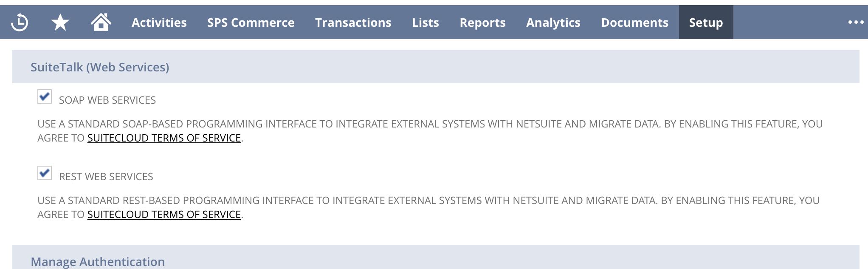Open the Documents menu
868x269 pixels.
point(634,23)
